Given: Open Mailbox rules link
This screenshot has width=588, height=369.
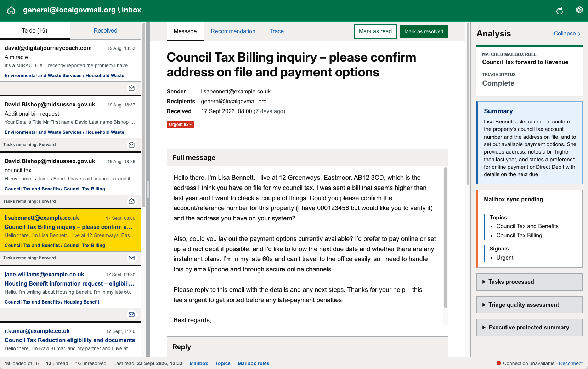Looking at the screenshot, I should tap(253, 363).
